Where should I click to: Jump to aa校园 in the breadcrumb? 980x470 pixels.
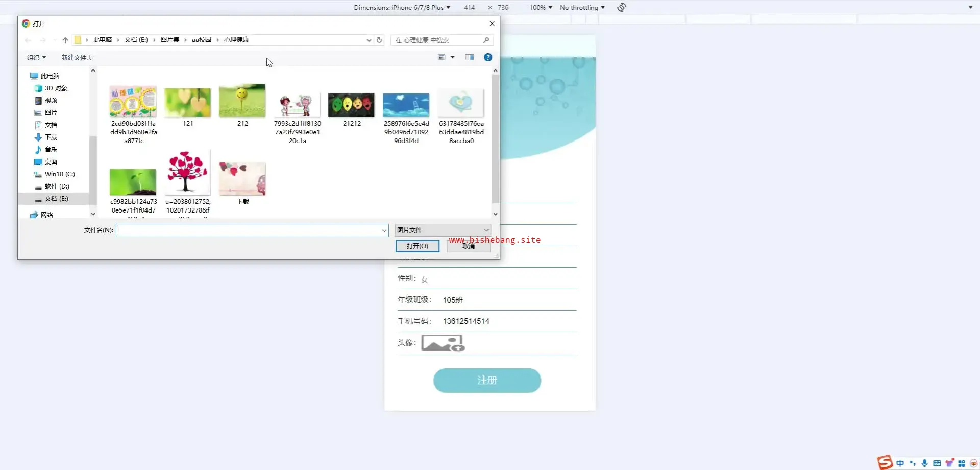tap(202, 40)
